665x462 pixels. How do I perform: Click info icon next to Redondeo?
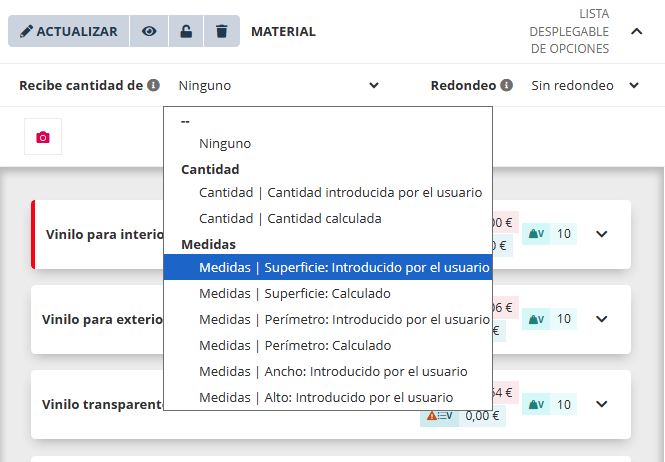pyautogui.click(x=507, y=86)
